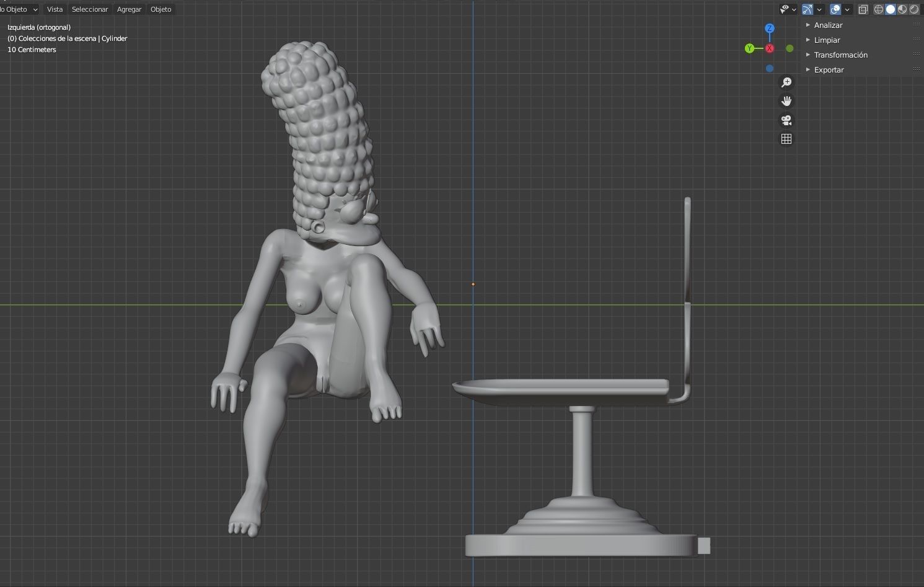
Task: Click the Transformación panel grip handle
Action: point(917,55)
